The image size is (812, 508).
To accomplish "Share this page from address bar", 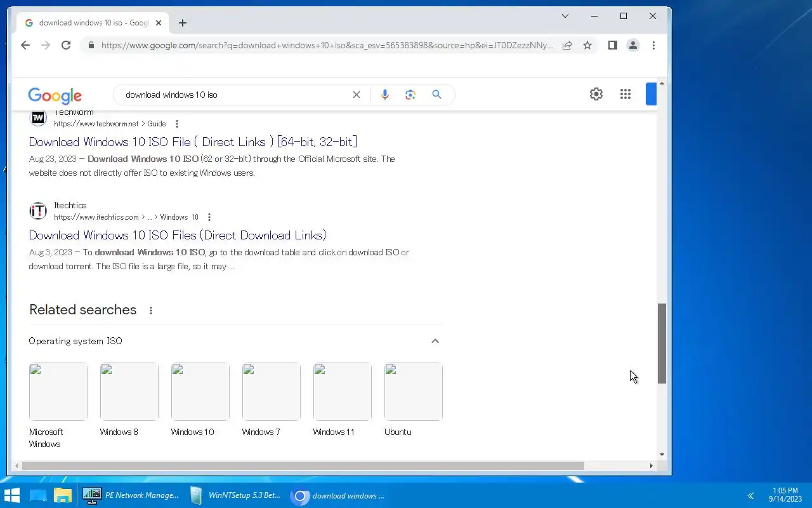I will tap(567, 45).
